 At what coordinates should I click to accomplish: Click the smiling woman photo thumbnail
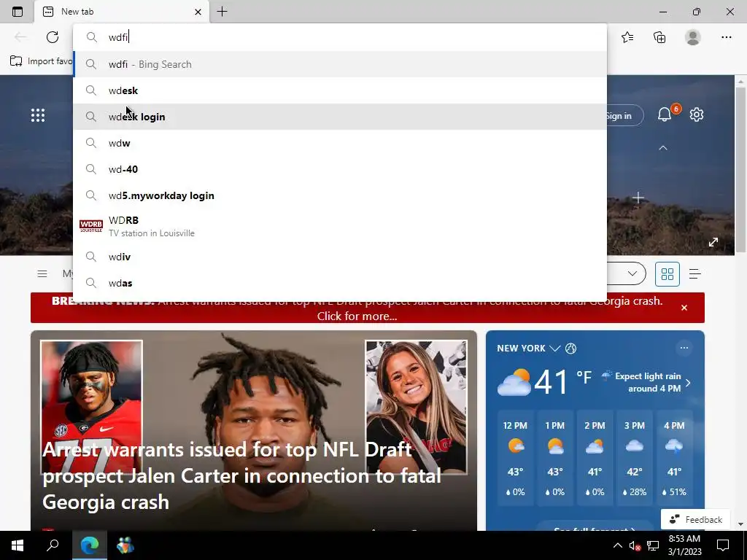coord(416,407)
